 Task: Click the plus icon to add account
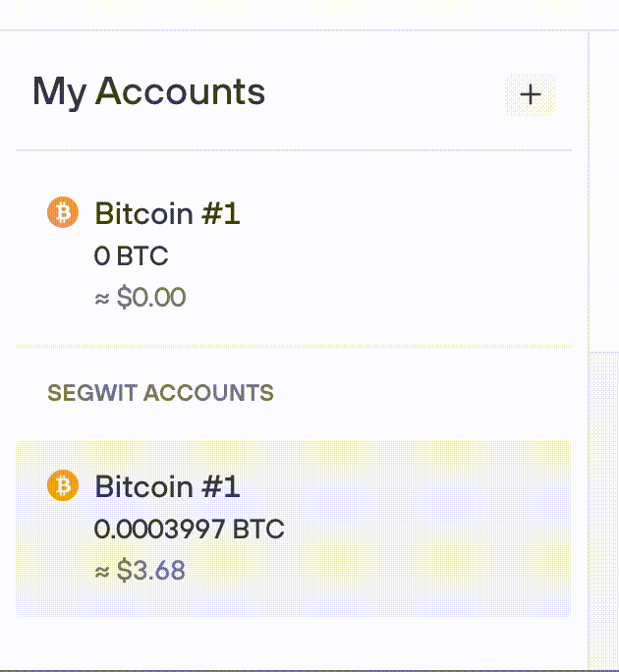pos(531,94)
